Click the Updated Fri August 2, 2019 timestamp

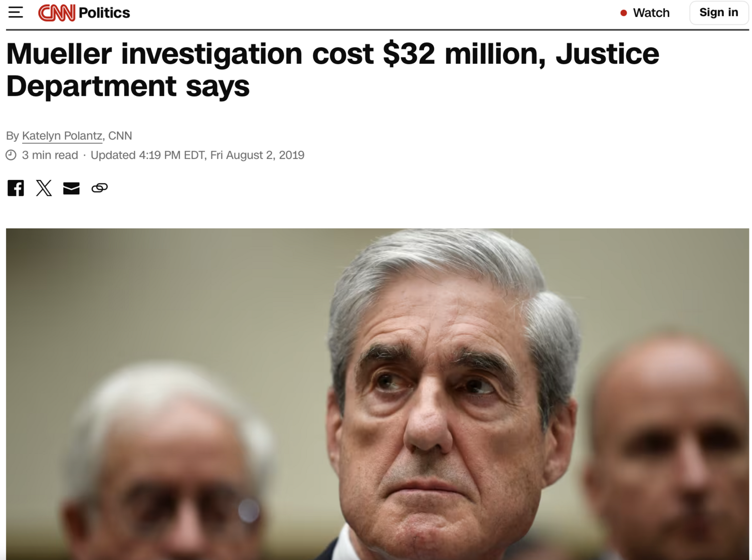pyautogui.click(x=198, y=155)
